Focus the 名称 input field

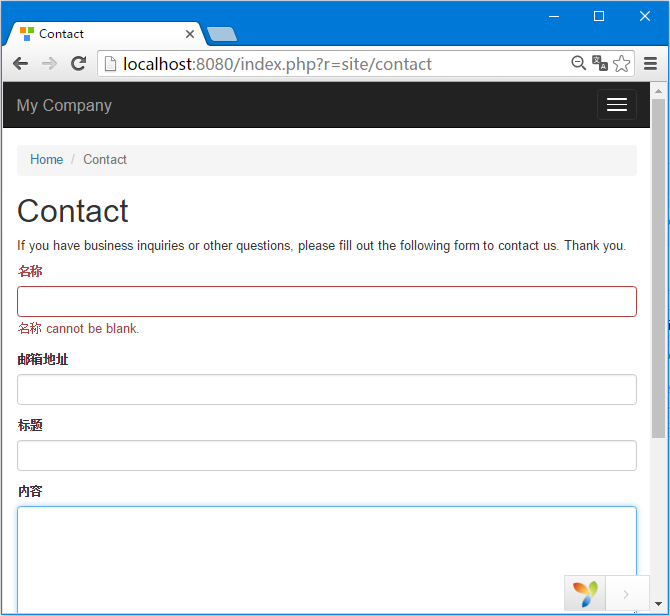point(327,302)
